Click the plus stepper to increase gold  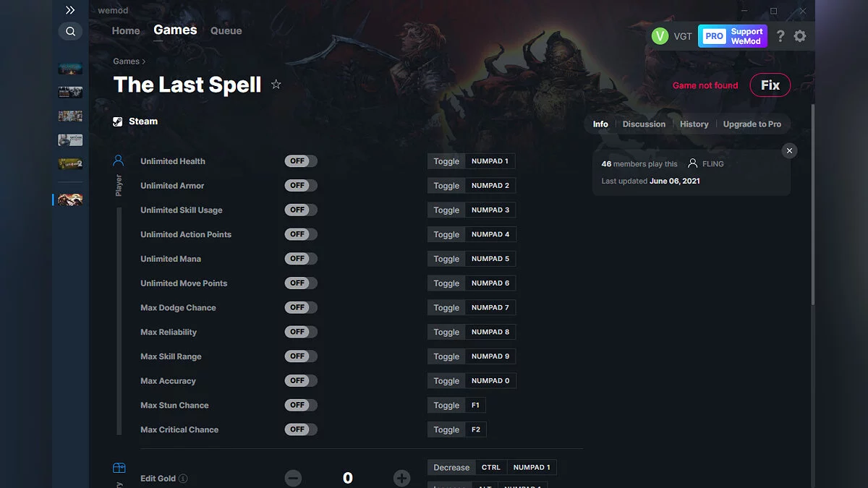point(402,478)
